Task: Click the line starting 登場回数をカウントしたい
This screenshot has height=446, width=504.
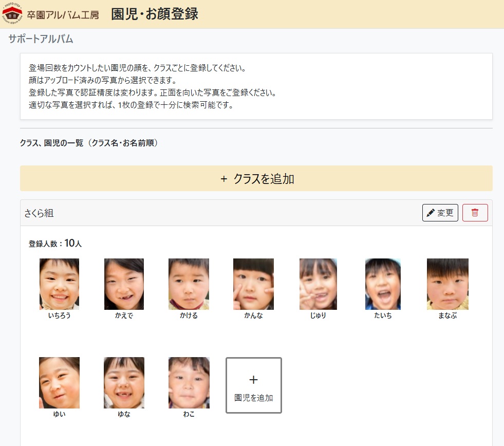Action: click(x=138, y=68)
